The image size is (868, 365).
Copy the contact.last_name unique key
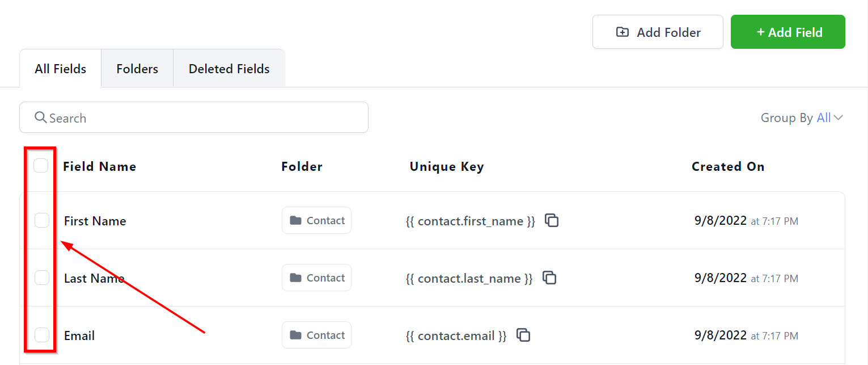click(x=549, y=278)
